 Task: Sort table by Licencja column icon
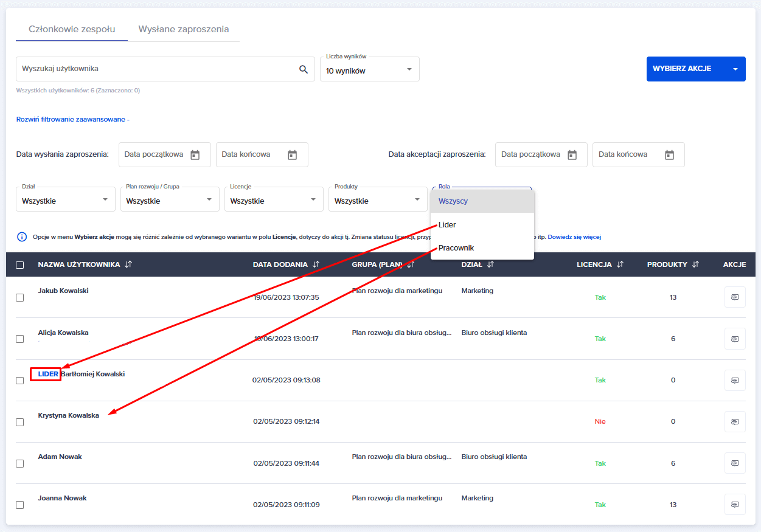tap(620, 264)
